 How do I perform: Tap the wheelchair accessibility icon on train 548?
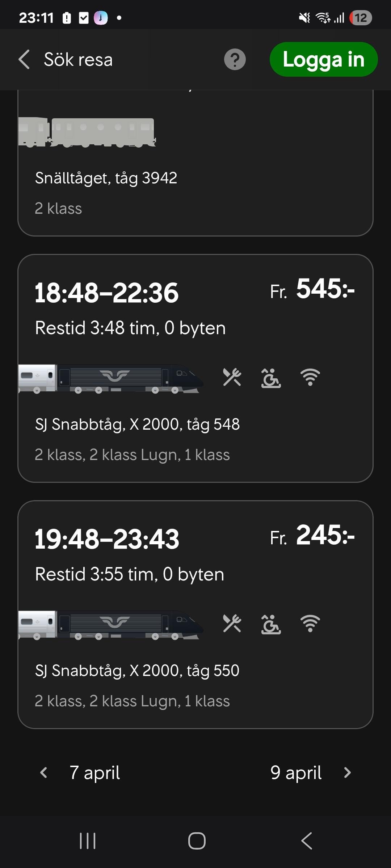click(271, 378)
